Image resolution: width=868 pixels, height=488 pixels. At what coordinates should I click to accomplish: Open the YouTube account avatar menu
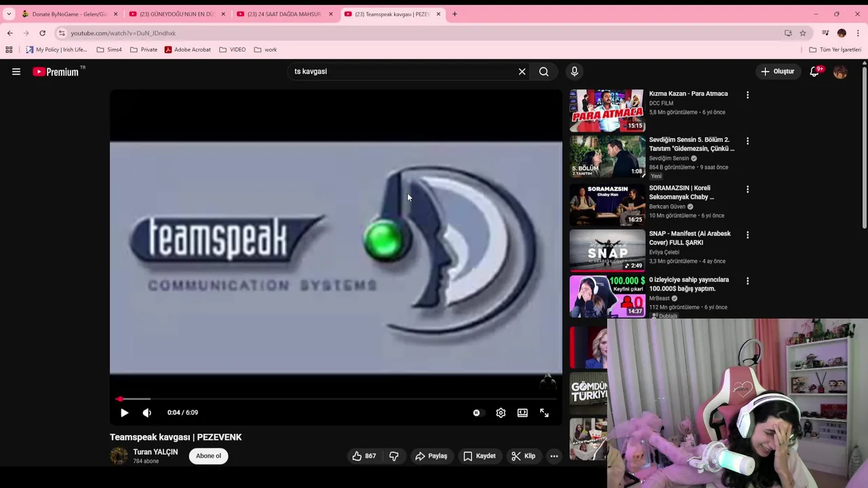click(840, 72)
